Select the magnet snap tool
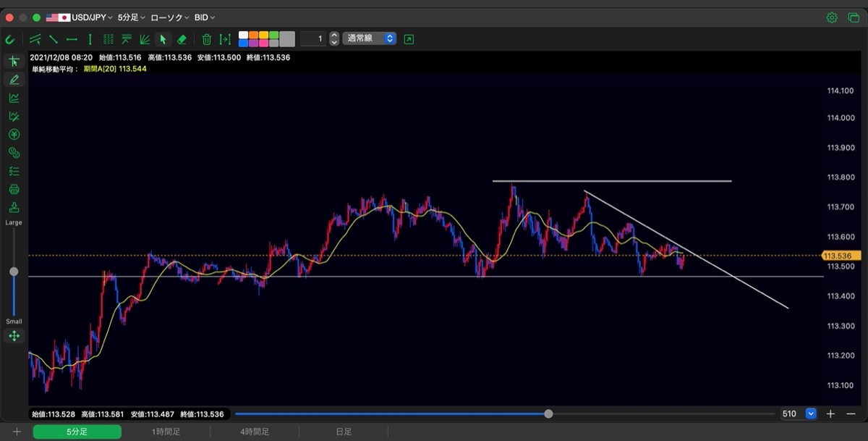This screenshot has height=441, width=868. pyautogui.click(x=10, y=39)
